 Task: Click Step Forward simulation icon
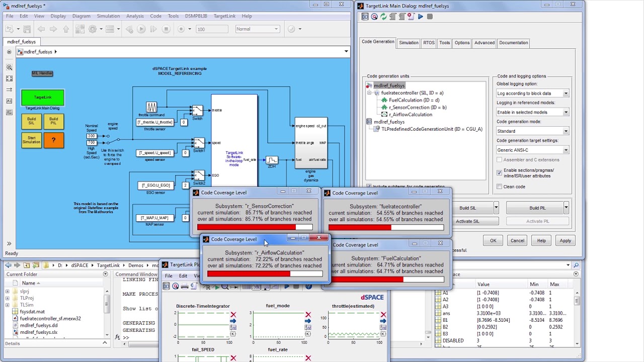153,29
